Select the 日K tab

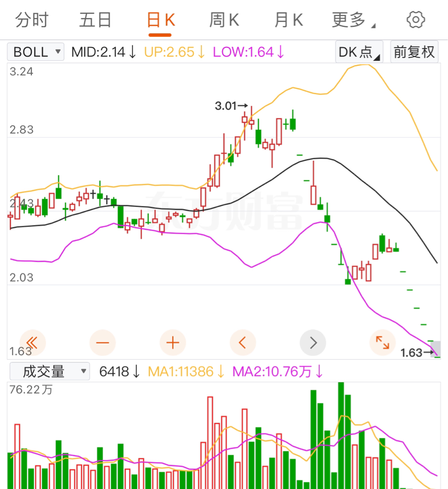pos(160,20)
